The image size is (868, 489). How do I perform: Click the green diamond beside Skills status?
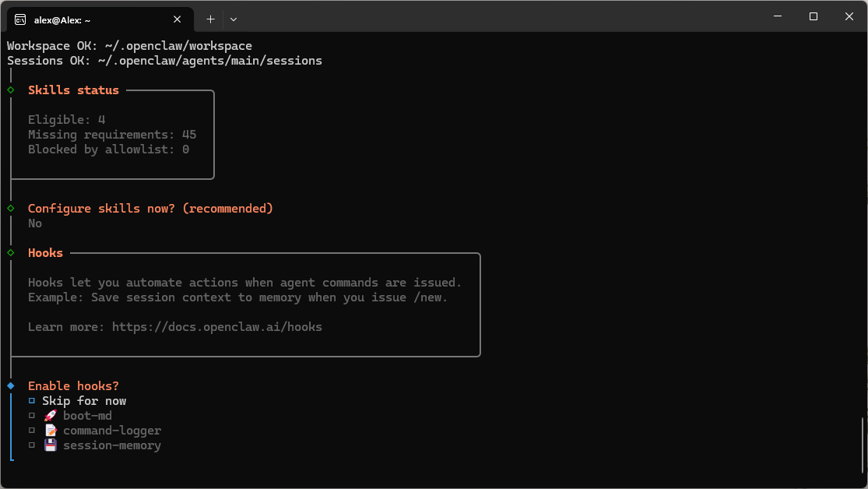(11, 90)
